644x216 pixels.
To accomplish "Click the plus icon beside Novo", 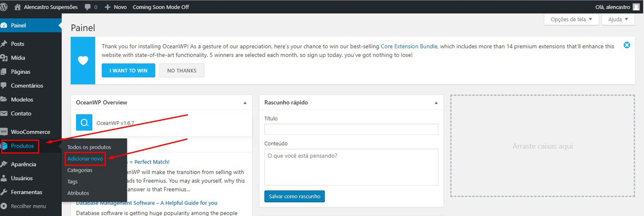I will (x=107, y=7).
